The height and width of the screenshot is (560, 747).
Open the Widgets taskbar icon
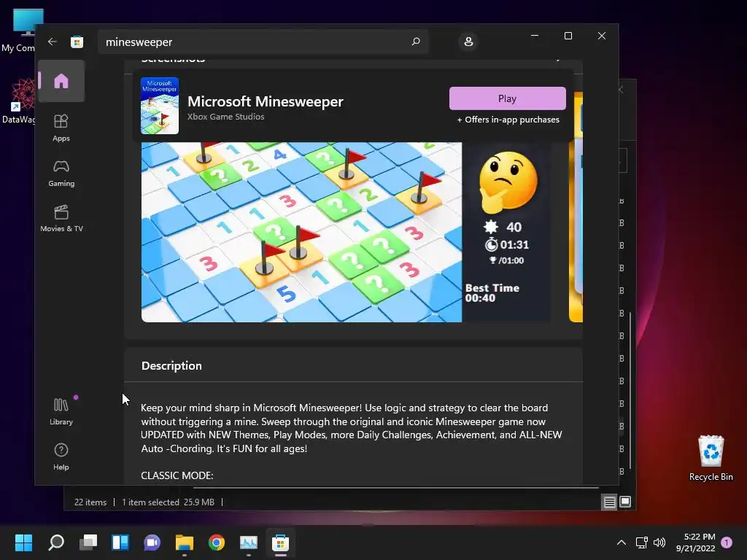(120, 542)
